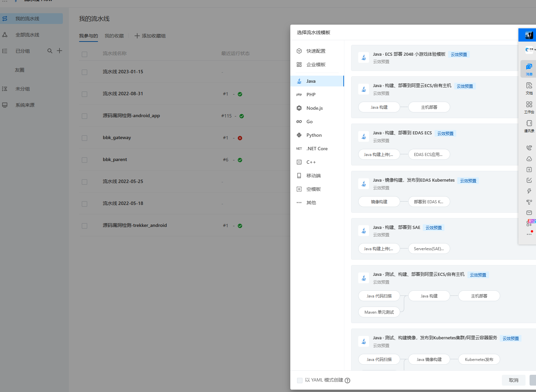Image resolution: width=536 pixels, height=392 pixels.
Task: Click Java icon of 部署到 EDAS ECS template
Action: pos(364,136)
